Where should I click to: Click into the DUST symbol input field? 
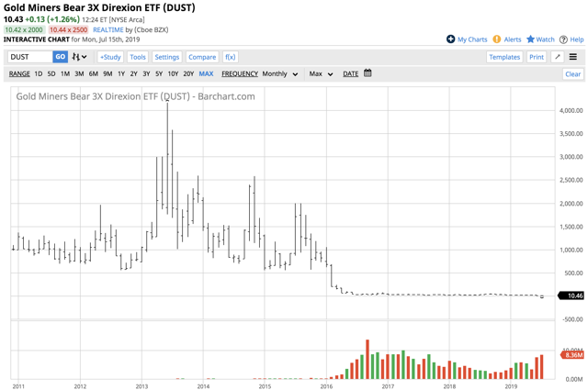(30, 57)
